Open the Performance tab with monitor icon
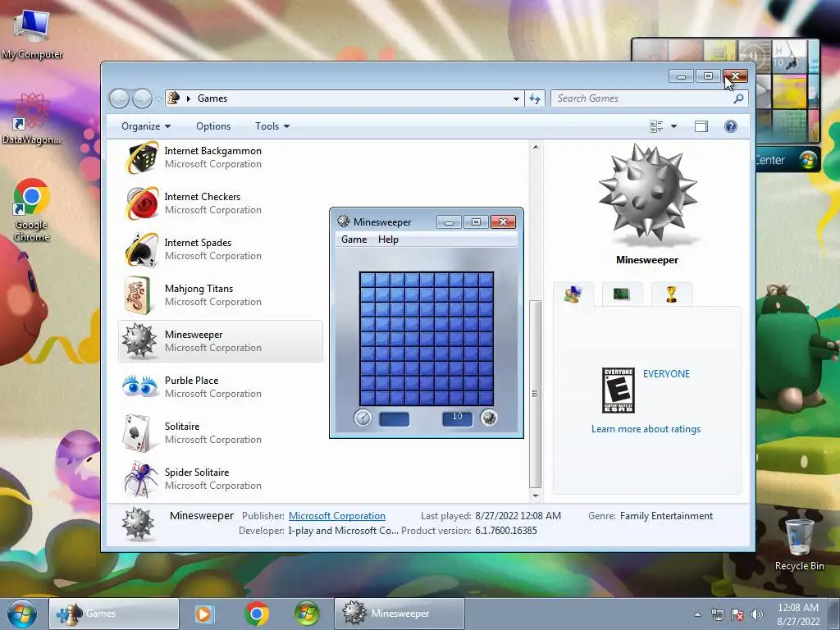 tap(622, 294)
